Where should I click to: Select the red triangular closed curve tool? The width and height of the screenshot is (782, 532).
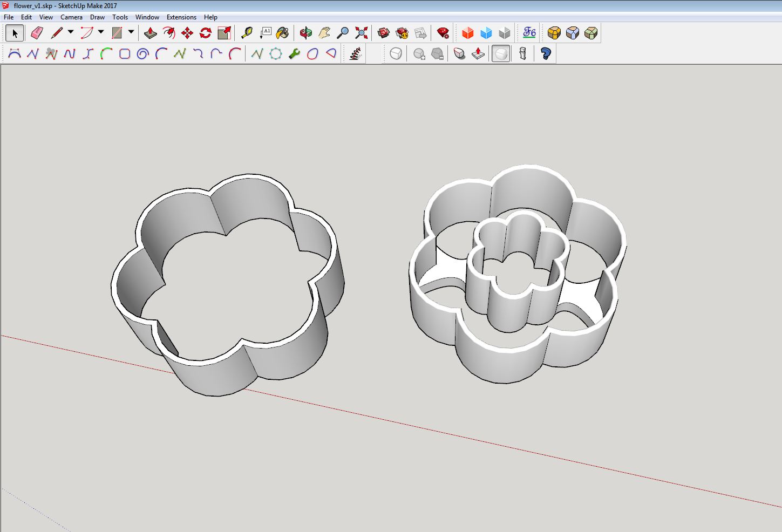pos(331,54)
